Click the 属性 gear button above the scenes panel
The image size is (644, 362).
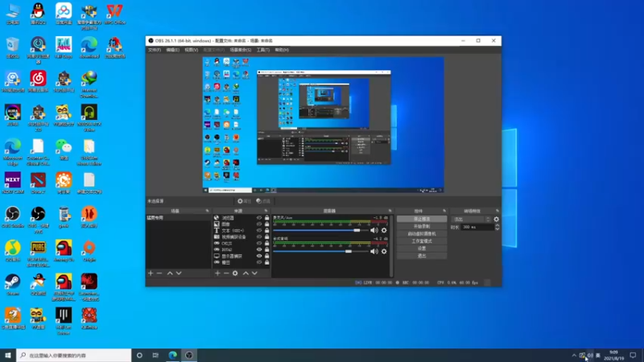tap(244, 201)
